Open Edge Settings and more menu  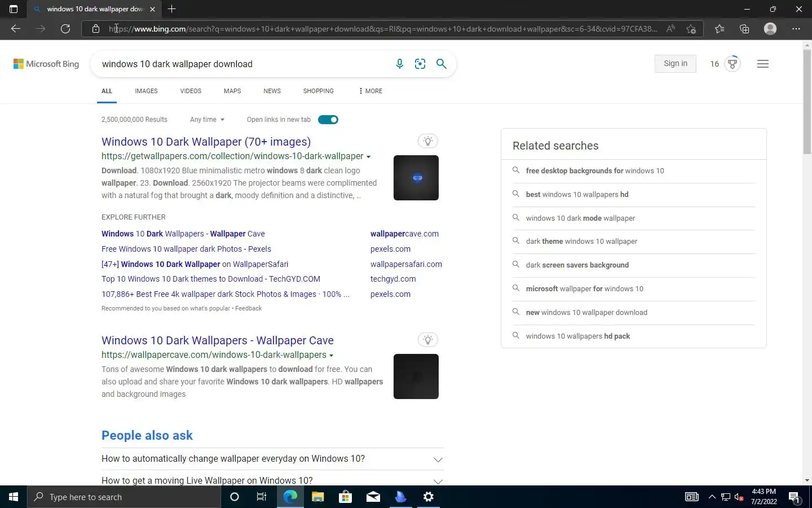pos(796,29)
